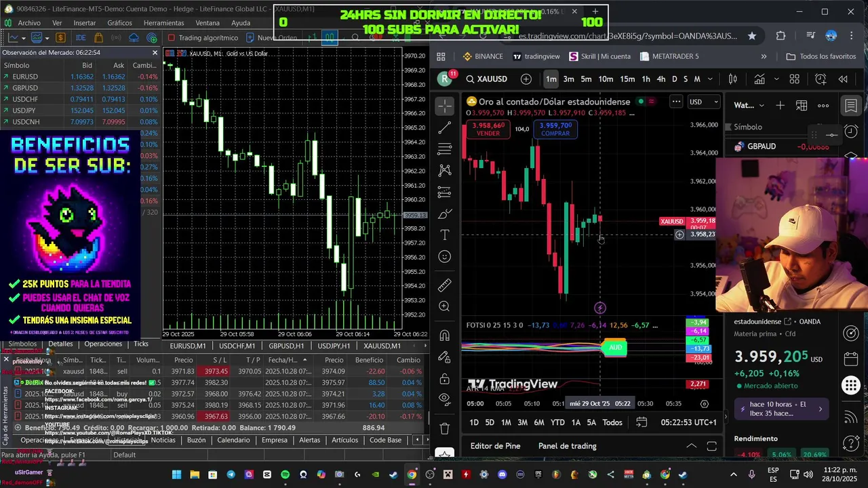Switch to the Detalles tab in Market Watch
This screenshot has width=868, height=488.
(60, 344)
